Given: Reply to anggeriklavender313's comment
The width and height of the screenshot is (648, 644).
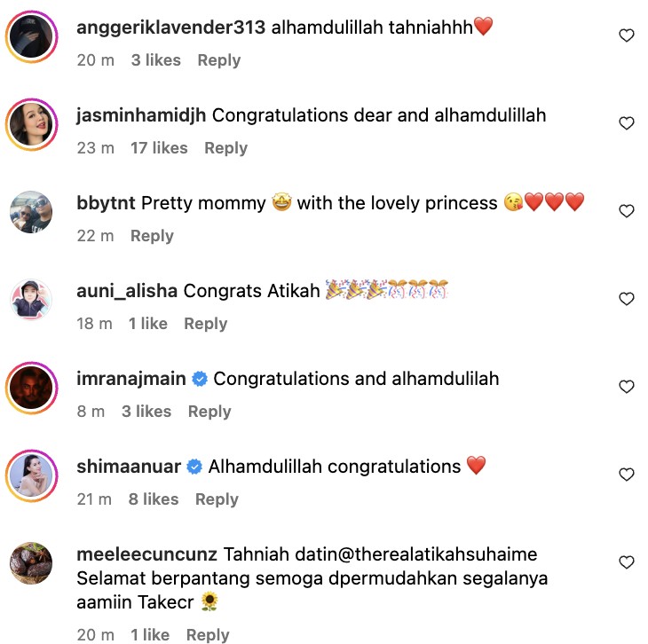Looking at the screenshot, I should point(218,60).
